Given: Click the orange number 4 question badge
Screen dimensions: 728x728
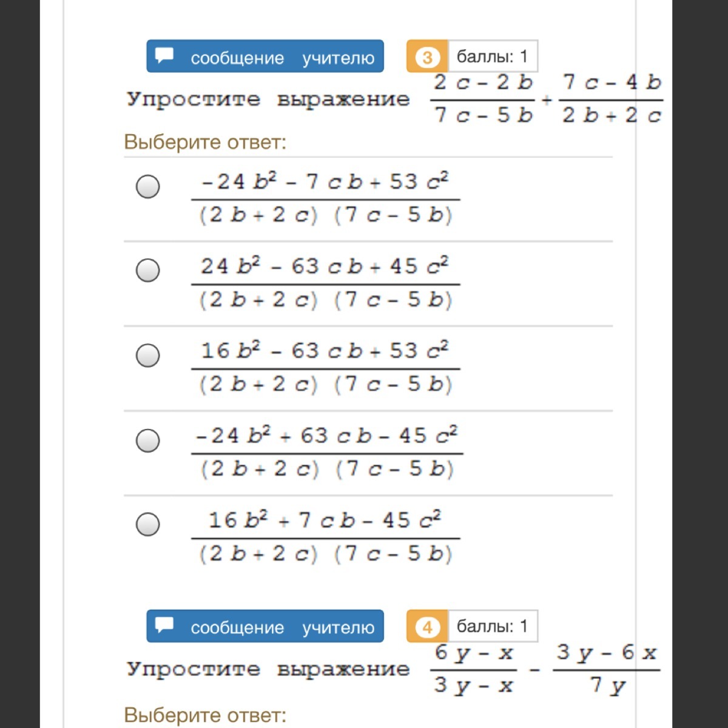Looking at the screenshot, I should [427, 627].
